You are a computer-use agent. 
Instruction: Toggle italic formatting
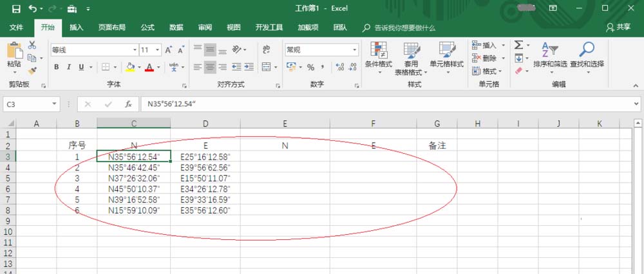click(69, 67)
